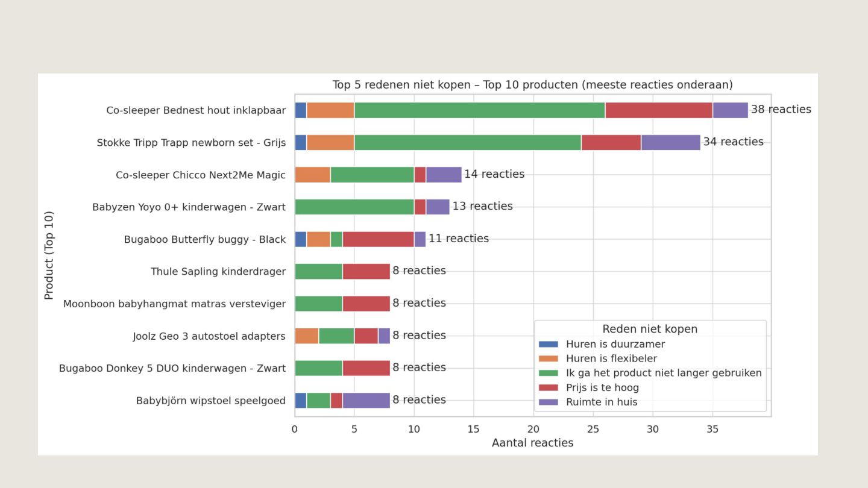
Task: Click the red 'Prijs is te hoog' legend swatch
Action: [x=549, y=388]
